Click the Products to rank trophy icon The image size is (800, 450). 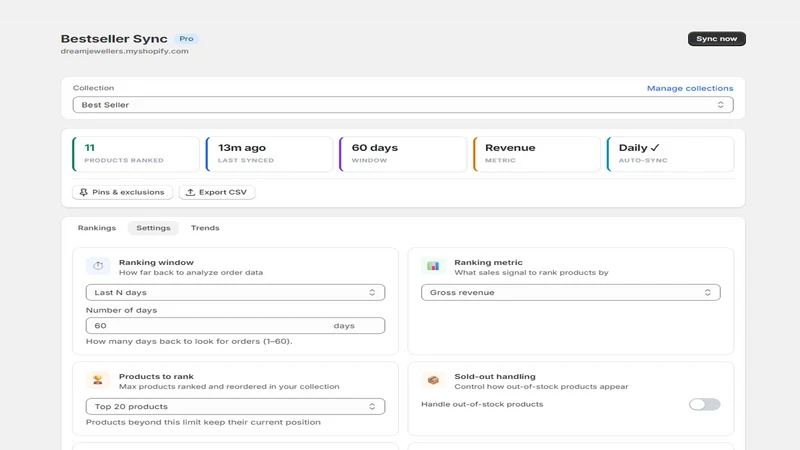98,380
